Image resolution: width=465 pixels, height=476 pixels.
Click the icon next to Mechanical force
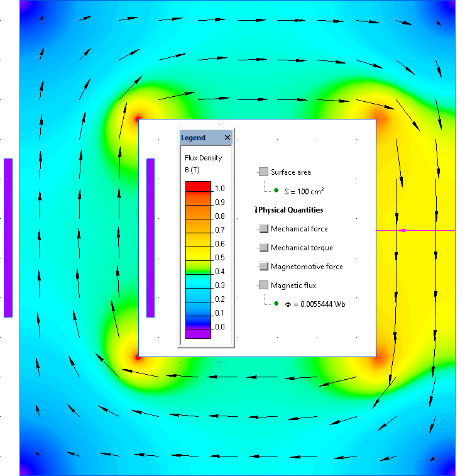coord(263,228)
